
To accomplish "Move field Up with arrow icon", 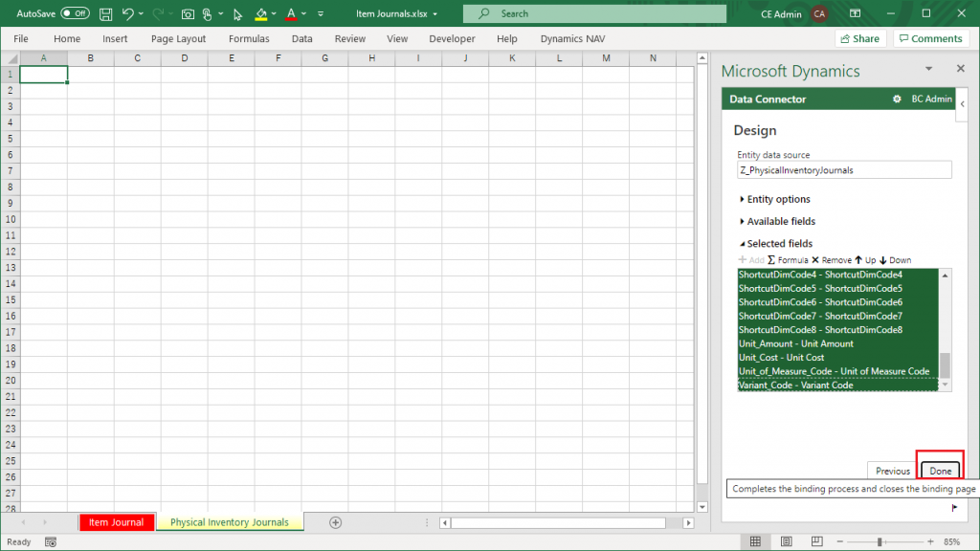I will pos(858,260).
